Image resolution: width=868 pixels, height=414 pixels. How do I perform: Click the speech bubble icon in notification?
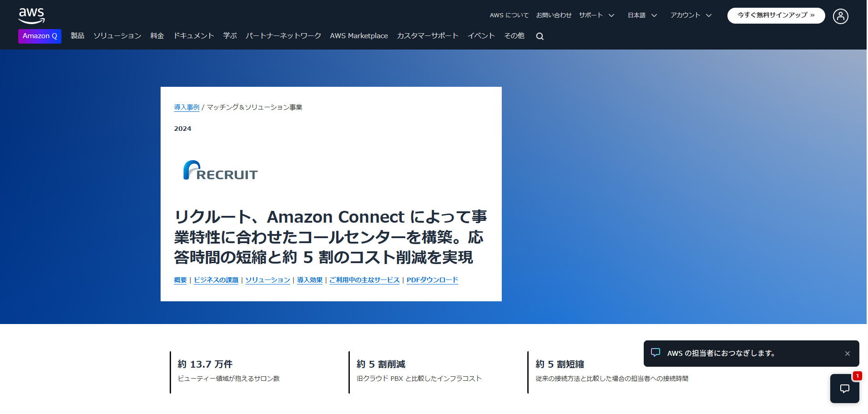click(x=656, y=353)
